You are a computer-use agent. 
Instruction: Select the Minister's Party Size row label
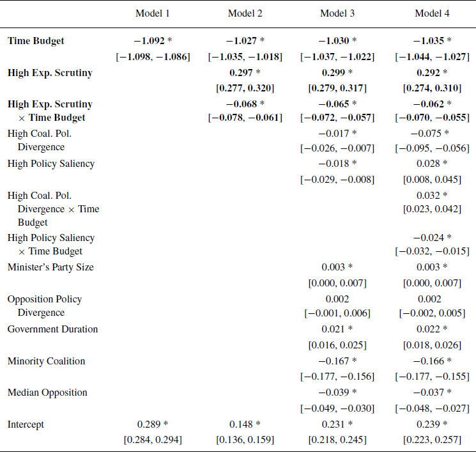pos(50,267)
